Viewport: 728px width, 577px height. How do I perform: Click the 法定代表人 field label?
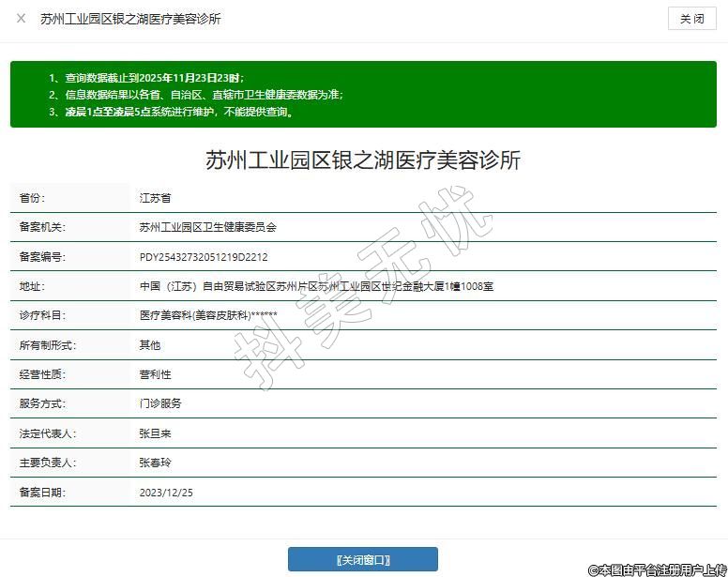[48, 433]
